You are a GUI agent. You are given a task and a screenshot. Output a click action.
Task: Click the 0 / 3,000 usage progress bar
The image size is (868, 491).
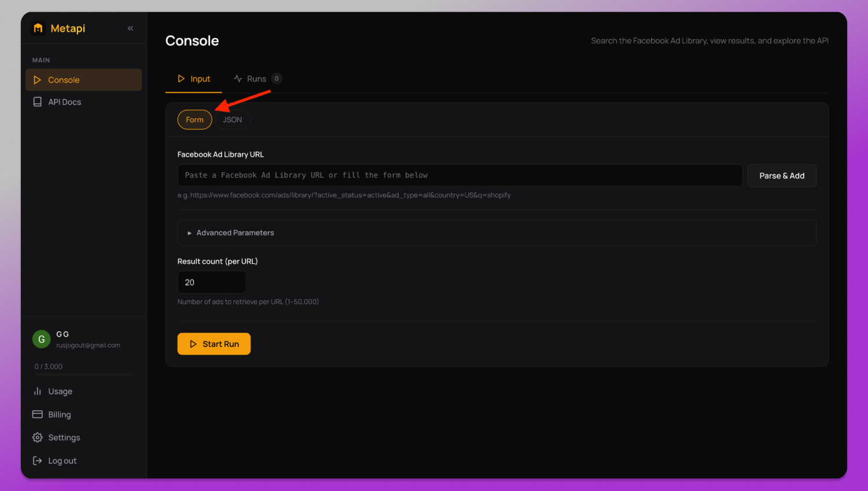(83, 375)
